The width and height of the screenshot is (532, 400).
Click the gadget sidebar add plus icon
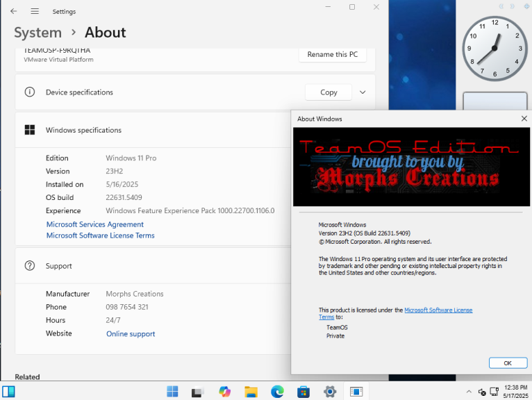point(526,6)
